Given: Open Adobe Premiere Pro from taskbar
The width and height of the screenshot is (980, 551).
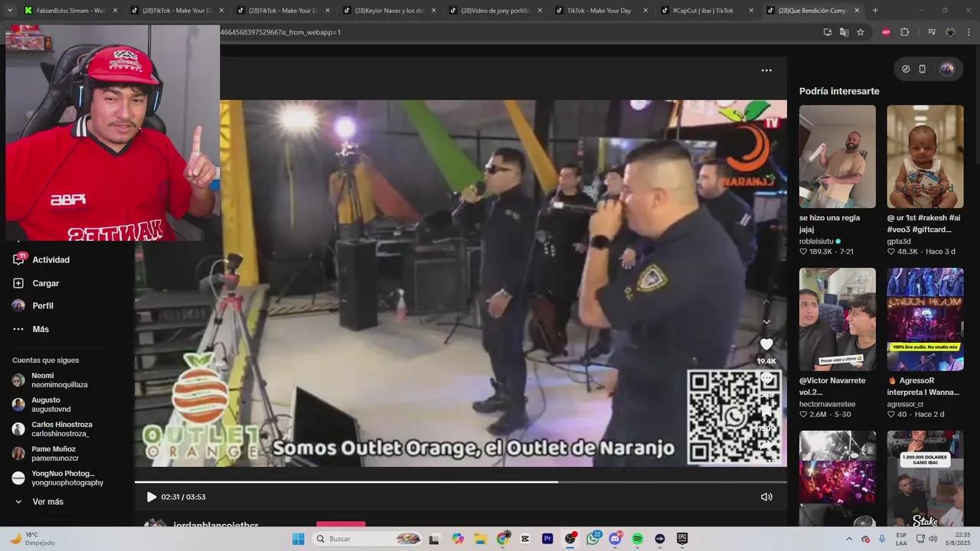Looking at the screenshot, I should pyautogui.click(x=547, y=539).
